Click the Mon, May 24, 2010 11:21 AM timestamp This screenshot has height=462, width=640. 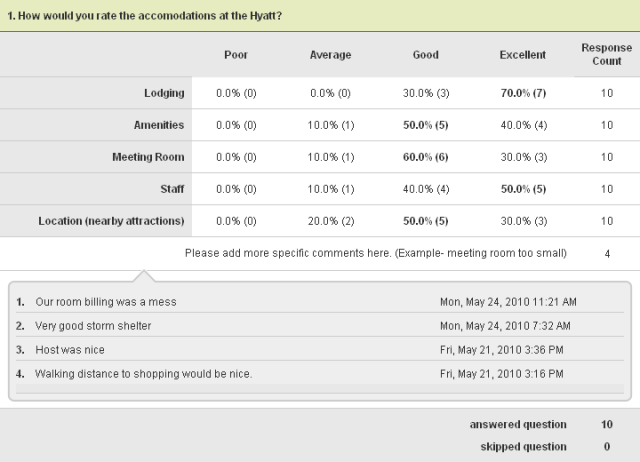pos(508,301)
